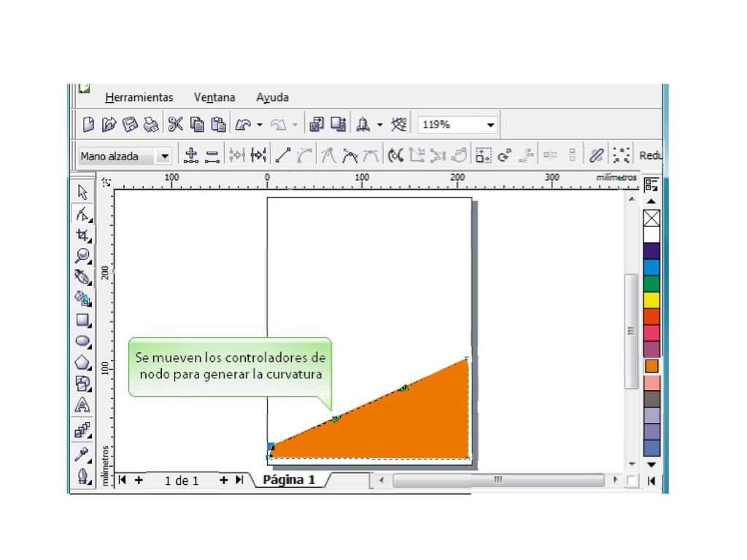Viewport: 747px width, 560px height.
Task: Add a page before with the left plus
Action: tap(139, 480)
